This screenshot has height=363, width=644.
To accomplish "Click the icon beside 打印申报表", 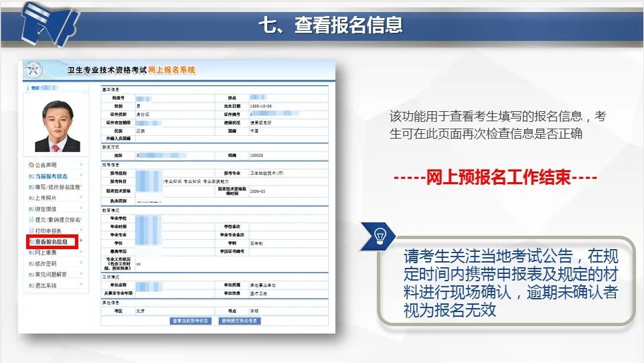I will coord(30,230).
